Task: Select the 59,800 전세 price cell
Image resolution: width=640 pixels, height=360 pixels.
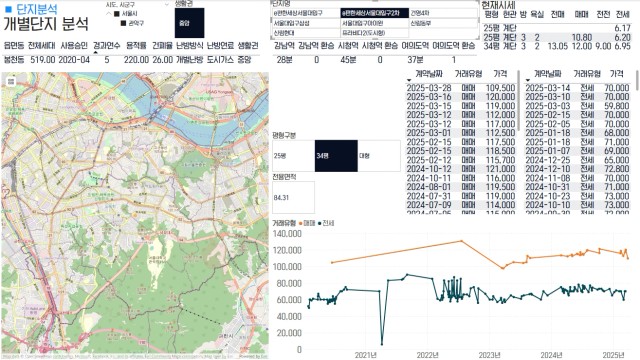Action: point(617,106)
